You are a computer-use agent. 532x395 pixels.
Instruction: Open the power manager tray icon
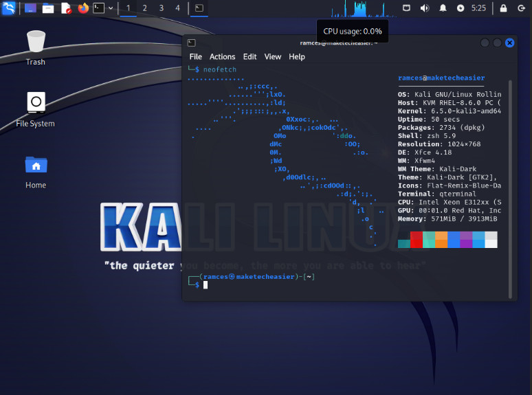coord(461,8)
